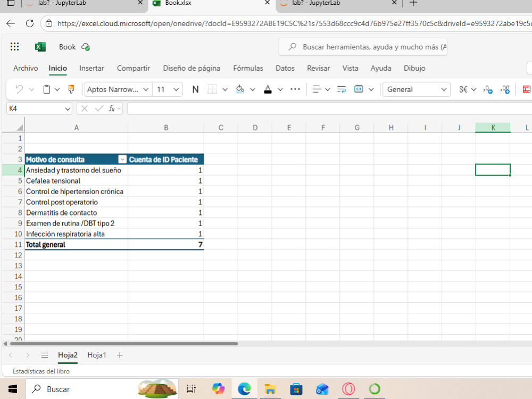The height and width of the screenshot is (399, 532).
Task: Apply fill color bucket
Action: (x=240, y=89)
